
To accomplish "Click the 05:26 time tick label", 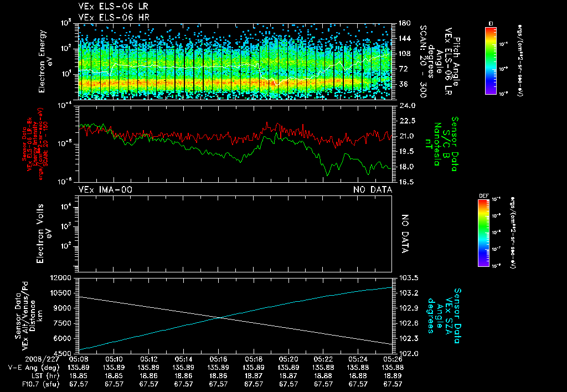I will [x=393, y=359].
